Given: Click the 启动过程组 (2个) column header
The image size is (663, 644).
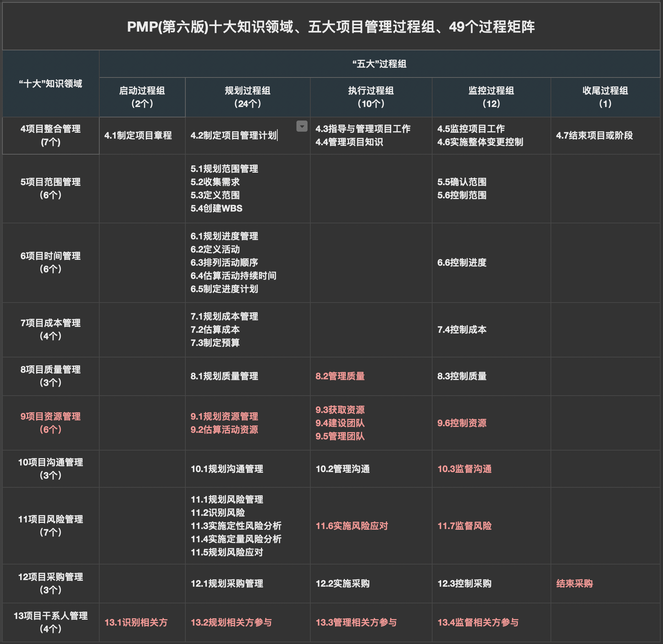Looking at the screenshot, I should click(x=142, y=97).
